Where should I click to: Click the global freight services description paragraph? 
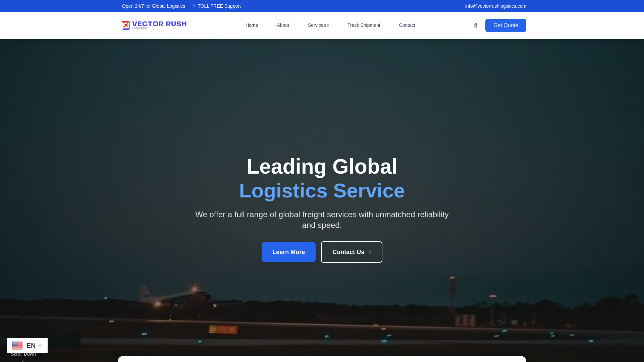[x=322, y=220]
